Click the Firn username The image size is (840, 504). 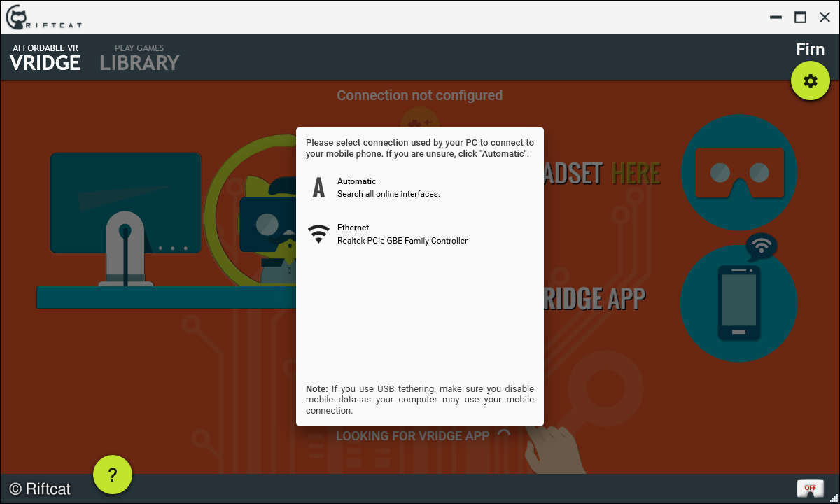tap(810, 50)
